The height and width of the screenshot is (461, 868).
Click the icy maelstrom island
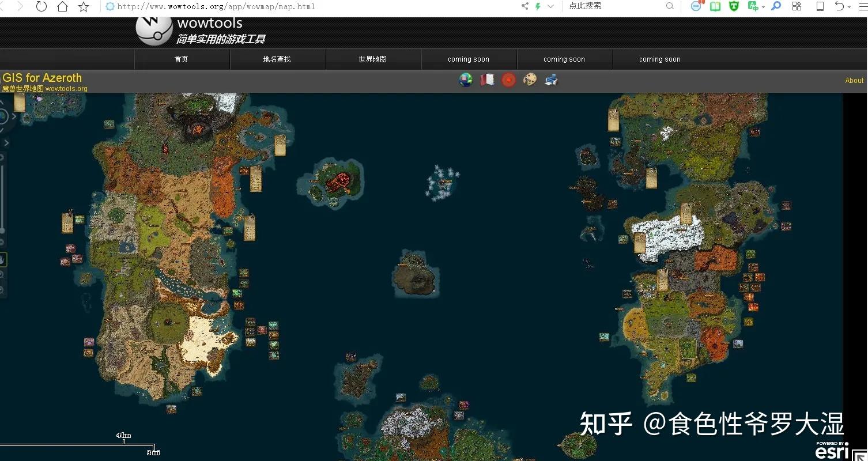click(443, 182)
